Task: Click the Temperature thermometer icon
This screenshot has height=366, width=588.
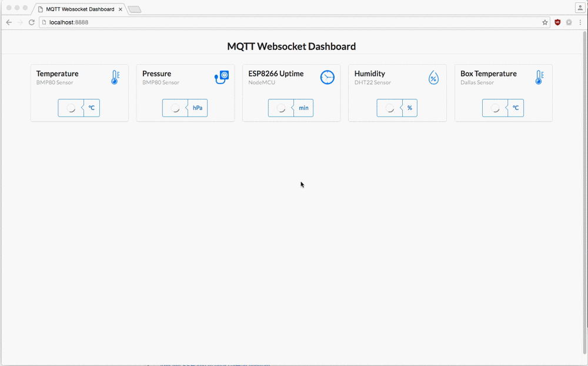Action: pos(114,77)
